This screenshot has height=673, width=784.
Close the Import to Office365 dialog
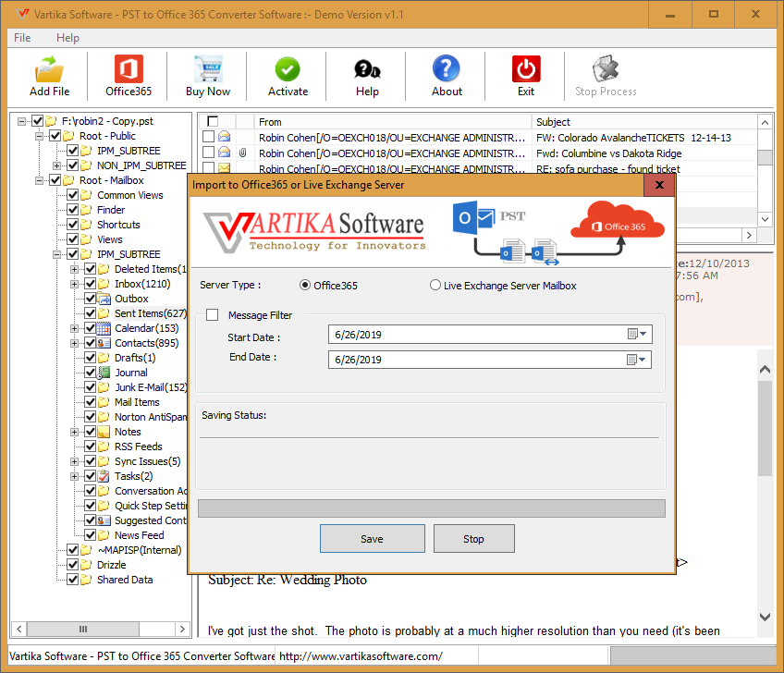tap(659, 185)
